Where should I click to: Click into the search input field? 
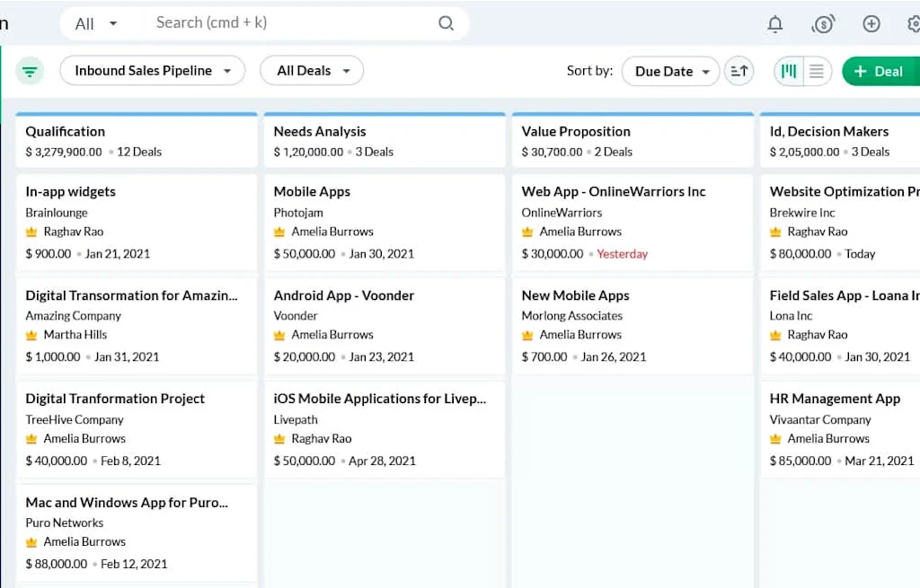[287, 23]
